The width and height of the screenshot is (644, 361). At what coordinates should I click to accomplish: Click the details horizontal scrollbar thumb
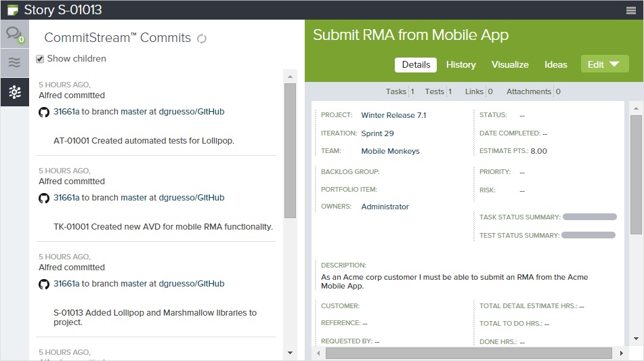tap(469, 353)
